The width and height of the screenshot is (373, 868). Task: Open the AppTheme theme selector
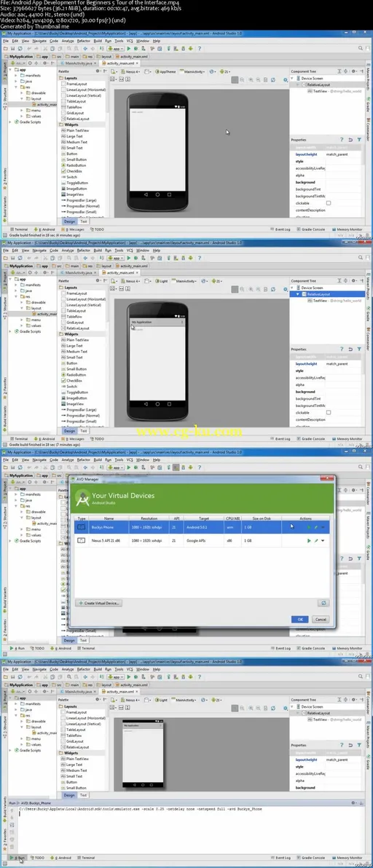tap(165, 71)
